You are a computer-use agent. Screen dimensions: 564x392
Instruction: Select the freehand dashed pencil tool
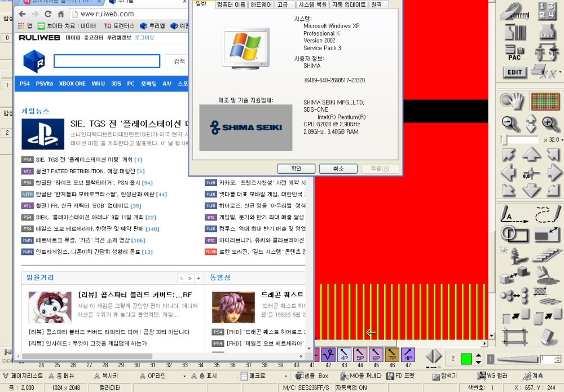pos(548,214)
